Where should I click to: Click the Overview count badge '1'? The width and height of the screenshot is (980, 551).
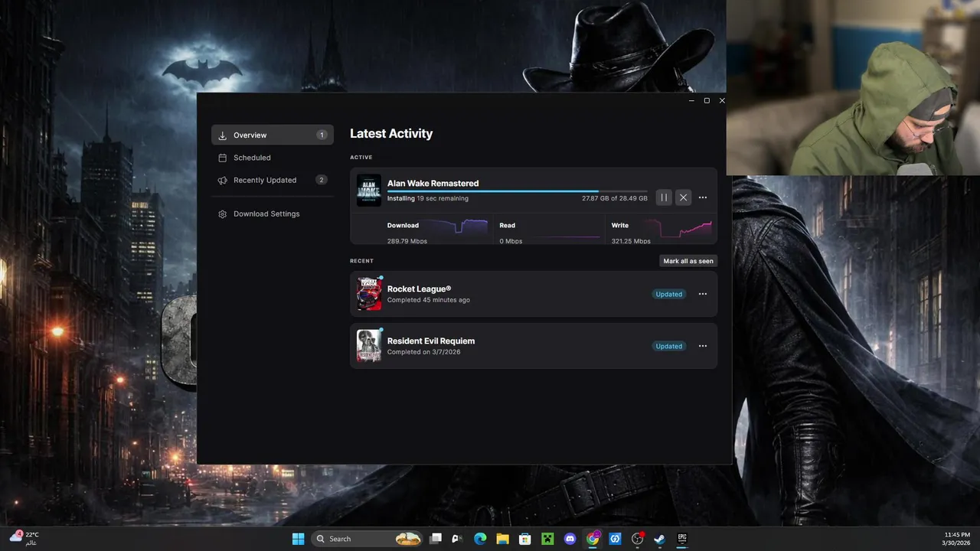click(x=322, y=135)
